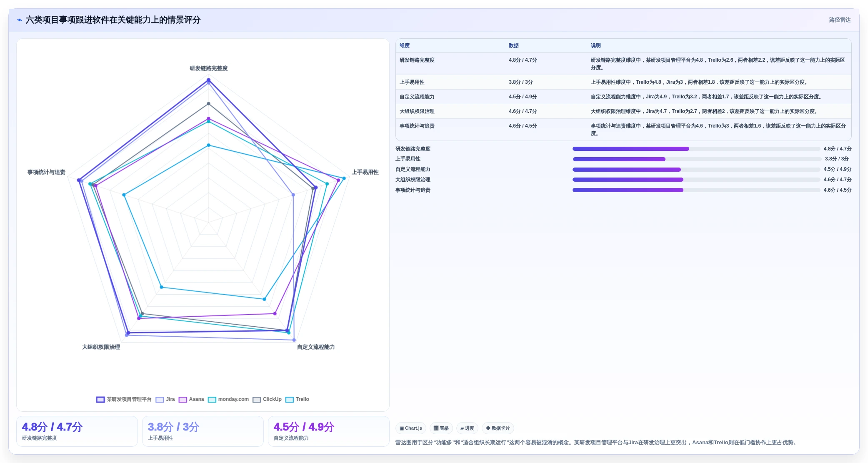The height and width of the screenshot is (463, 868).
Task: Click the 自定义流程能力 radar axis label
Action: coord(316,347)
